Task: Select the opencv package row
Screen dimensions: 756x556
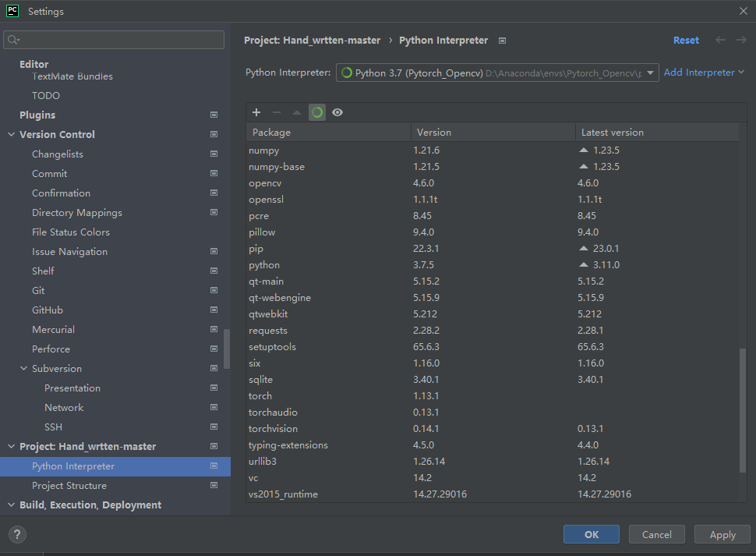Action: tap(493, 182)
